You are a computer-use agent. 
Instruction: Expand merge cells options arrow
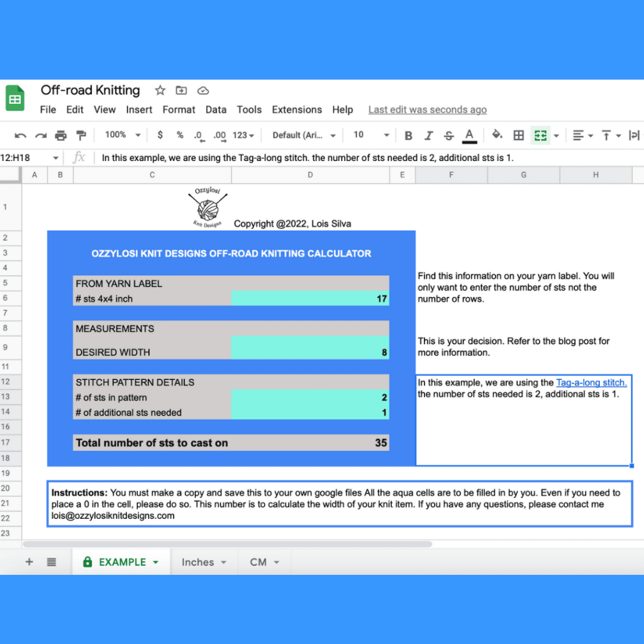pyautogui.click(x=557, y=136)
